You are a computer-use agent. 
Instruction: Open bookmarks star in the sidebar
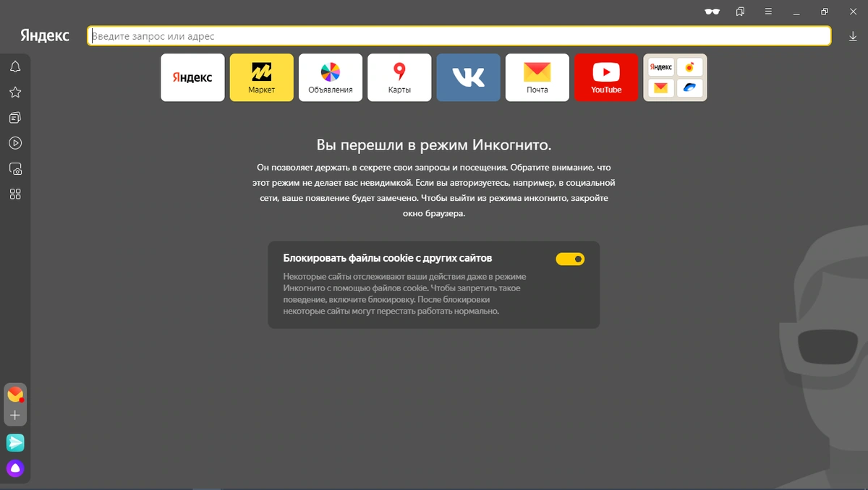15,92
